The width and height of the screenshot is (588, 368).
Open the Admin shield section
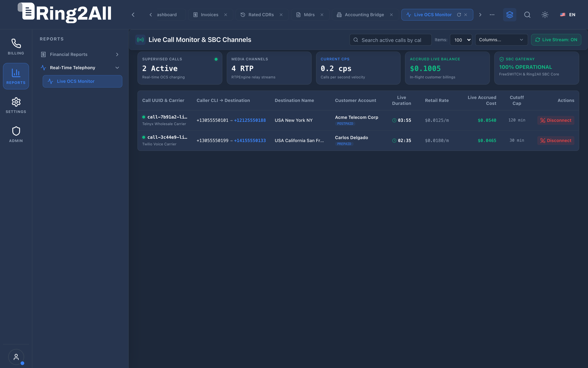pyautogui.click(x=16, y=134)
